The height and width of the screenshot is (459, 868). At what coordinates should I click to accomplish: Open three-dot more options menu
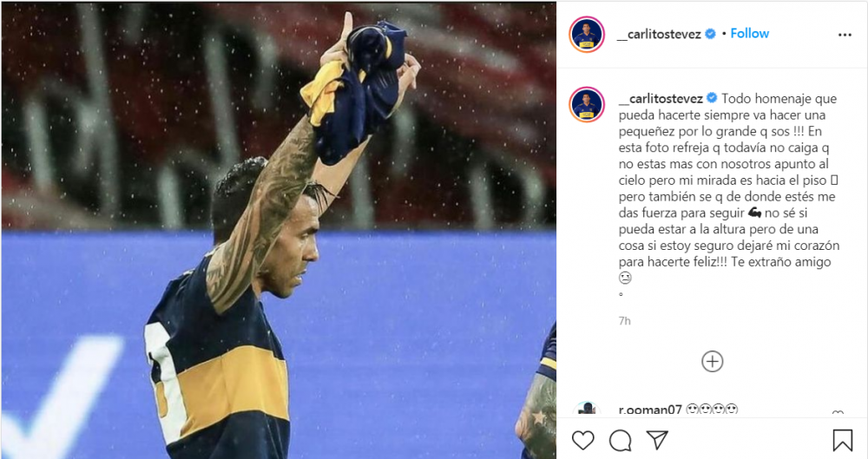click(845, 35)
